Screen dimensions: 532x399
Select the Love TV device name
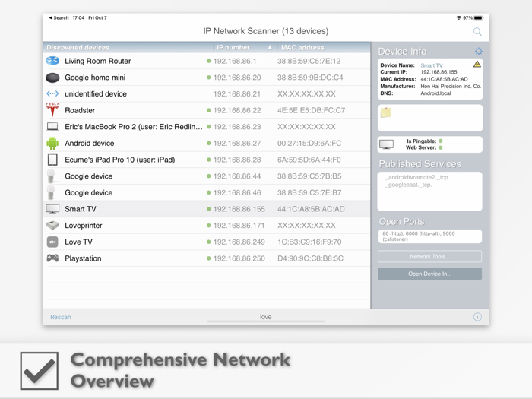[x=78, y=242]
